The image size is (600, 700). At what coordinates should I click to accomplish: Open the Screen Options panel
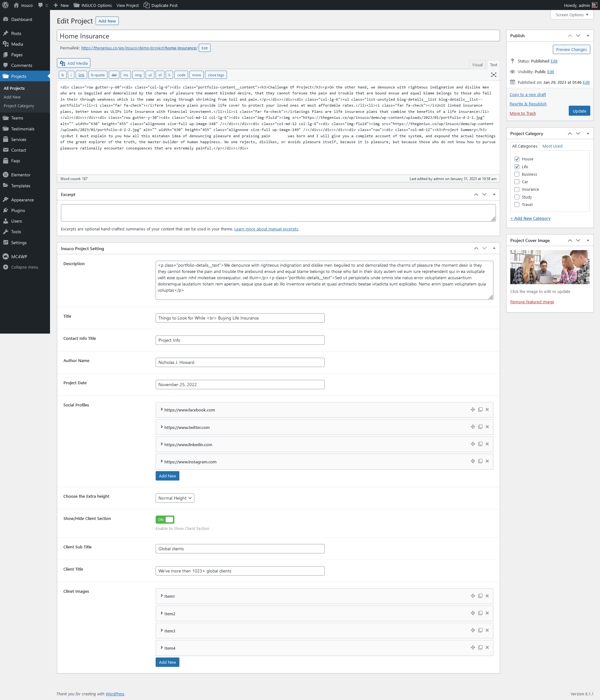[x=572, y=15]
